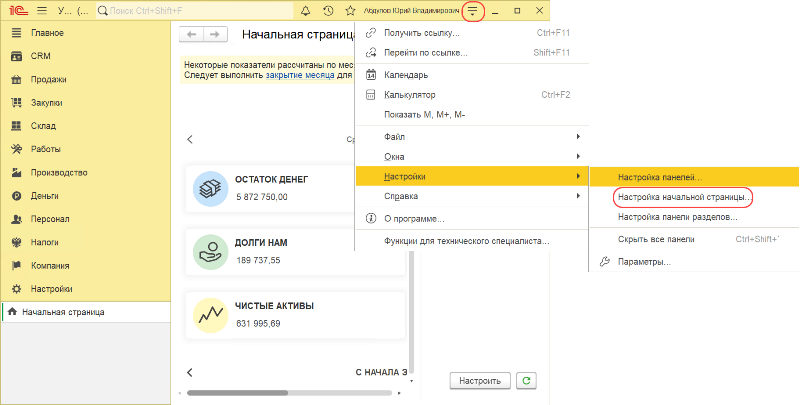Open the закрытие месяца link
This screenshot has width=800, height=405.
point(300,75)
